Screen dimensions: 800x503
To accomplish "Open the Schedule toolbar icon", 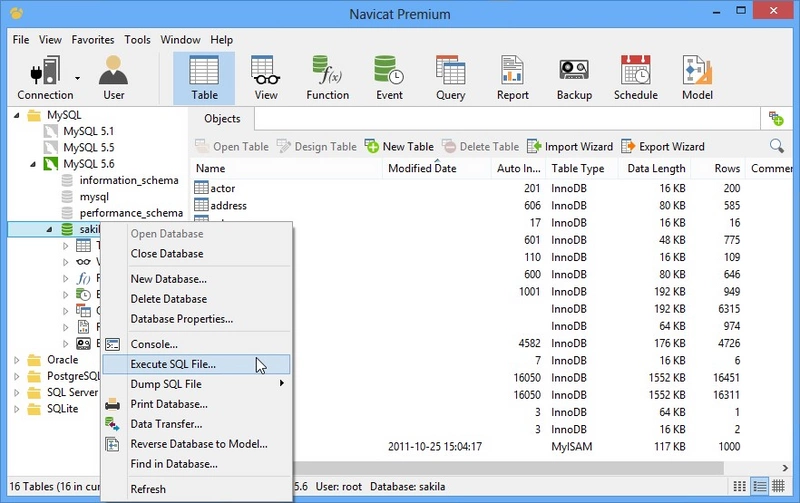I will (x=636, y=78).
